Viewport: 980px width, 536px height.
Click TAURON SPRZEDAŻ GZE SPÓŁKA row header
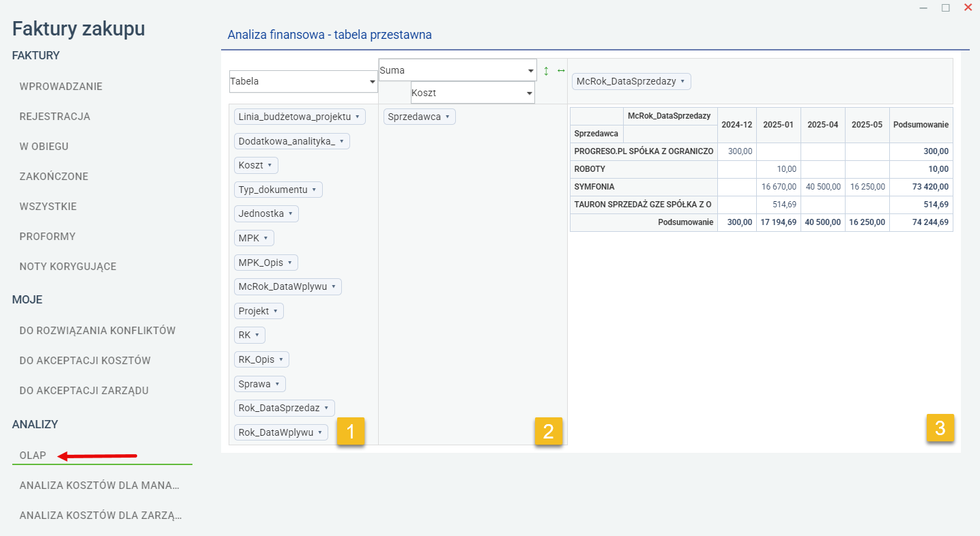644,205
